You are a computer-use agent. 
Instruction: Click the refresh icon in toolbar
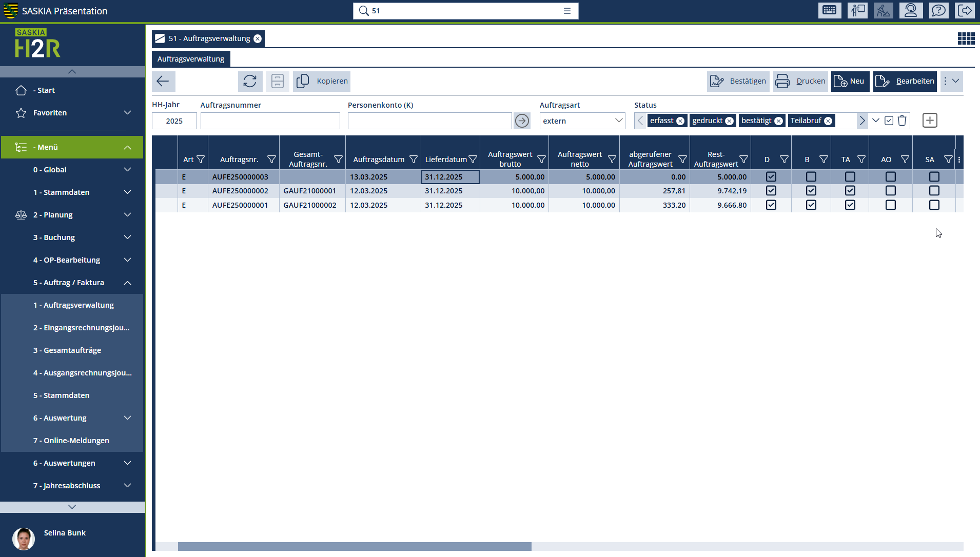250,81
